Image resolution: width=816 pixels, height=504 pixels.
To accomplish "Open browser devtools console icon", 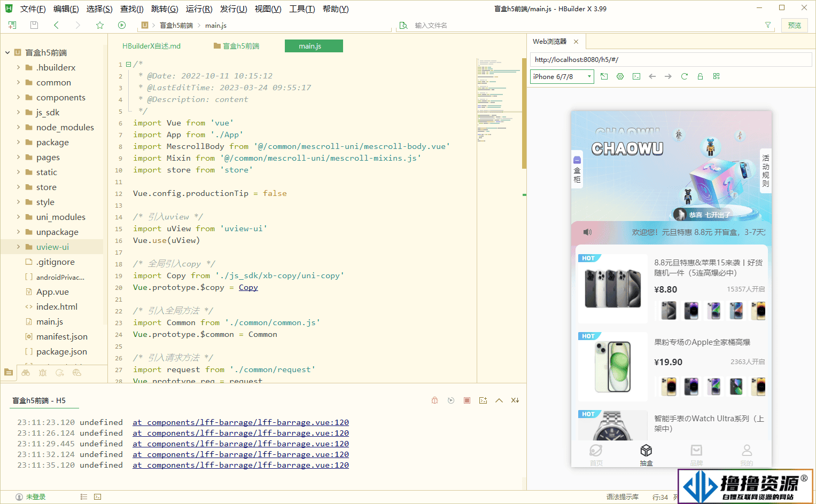I will [x=636, y=76].
